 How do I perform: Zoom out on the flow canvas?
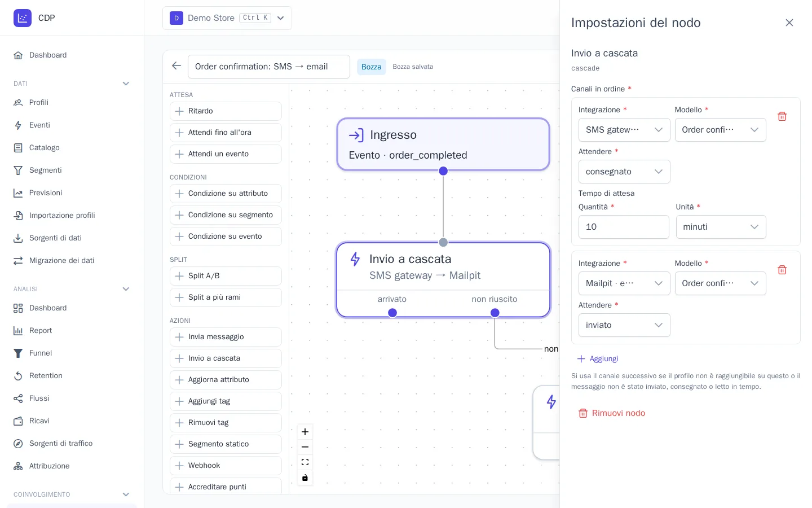(305, 447)
